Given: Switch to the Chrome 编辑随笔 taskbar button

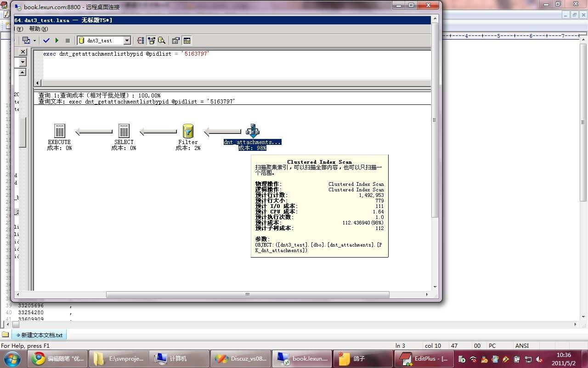Looking at the screenshot, I should click(x=57, y=359).
